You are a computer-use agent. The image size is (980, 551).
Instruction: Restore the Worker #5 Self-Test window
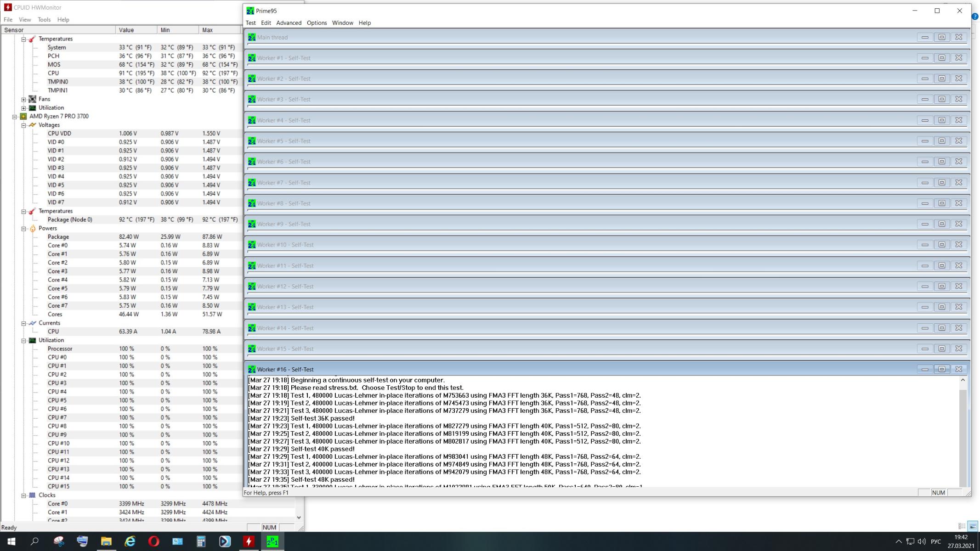pos(941,141)
